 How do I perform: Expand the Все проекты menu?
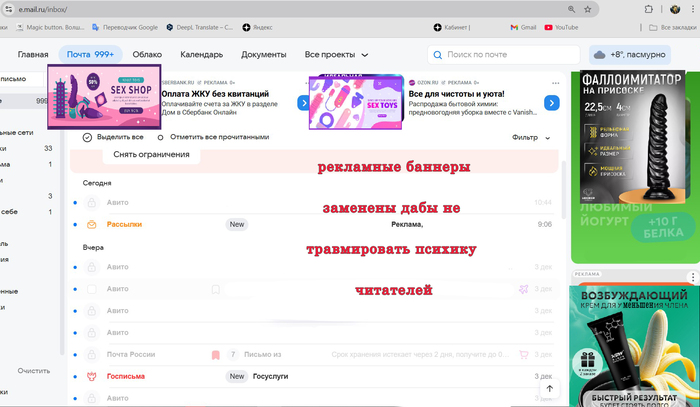click(x=336, y=55)
